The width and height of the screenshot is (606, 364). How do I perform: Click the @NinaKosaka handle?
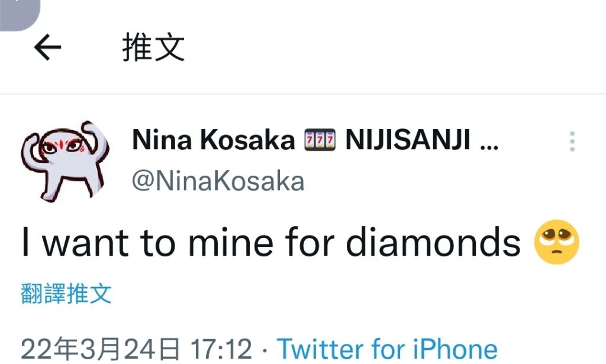(218, 181)
